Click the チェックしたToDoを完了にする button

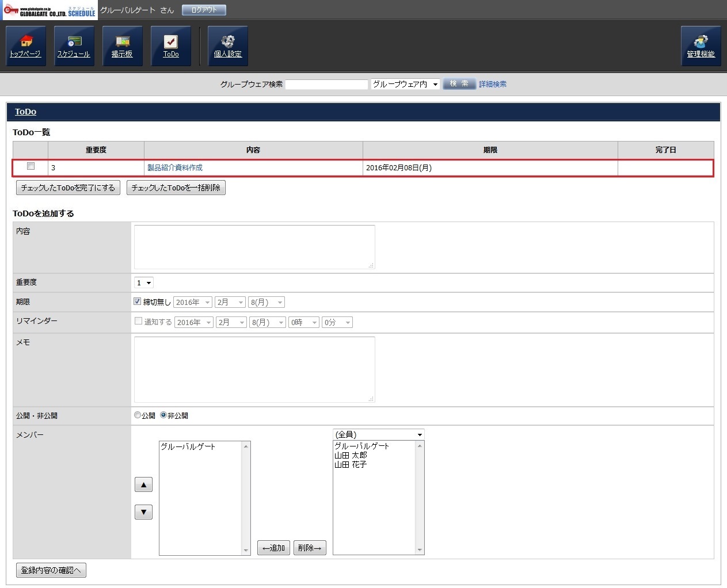[68, 188]
